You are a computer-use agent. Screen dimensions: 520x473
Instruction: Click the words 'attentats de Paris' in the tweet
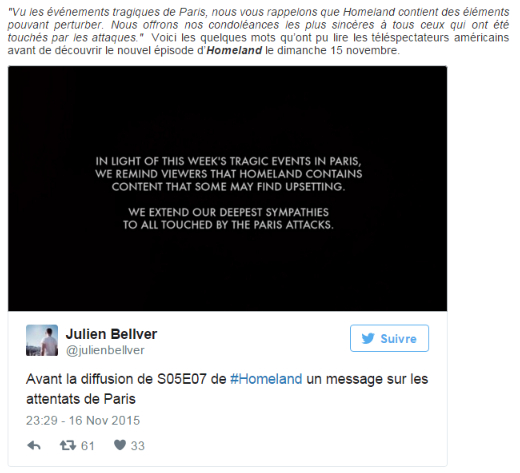81,399
